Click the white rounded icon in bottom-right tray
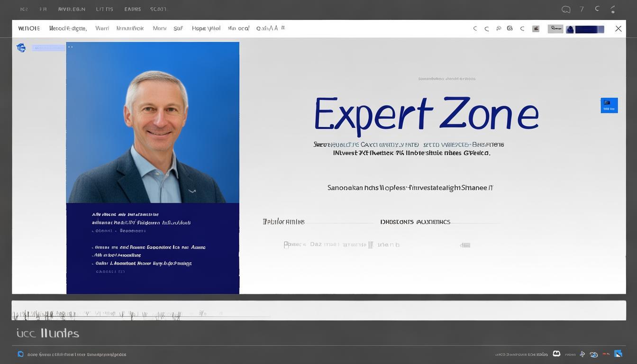Screen dimensions: 637x364 tap(556, 354)
